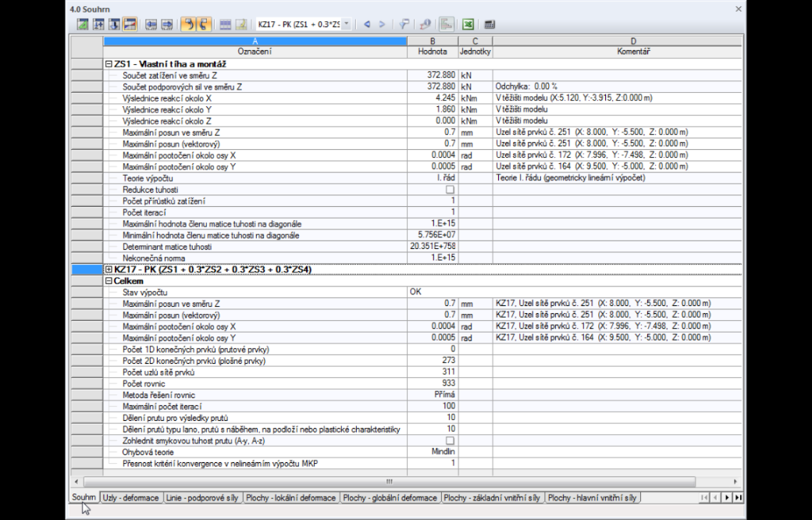Collapse the ZS1 - Vlastní tíha a montáž group

tap(109, 64)
